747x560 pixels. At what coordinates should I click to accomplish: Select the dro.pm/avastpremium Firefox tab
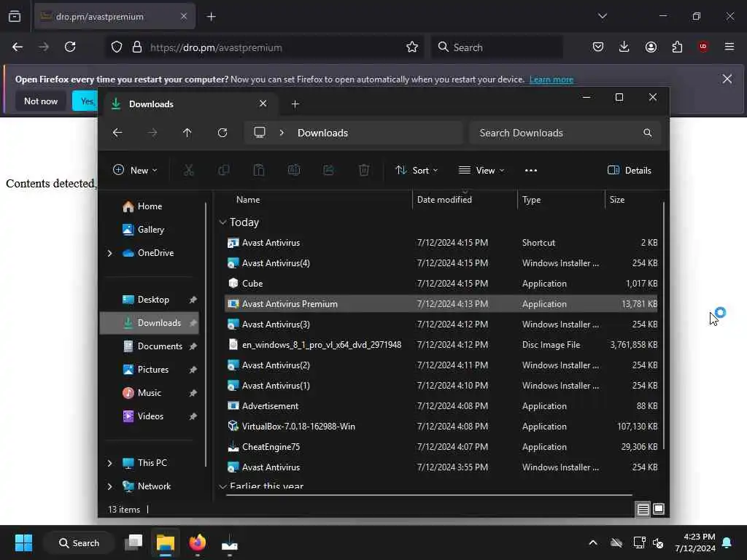point(115,17)
